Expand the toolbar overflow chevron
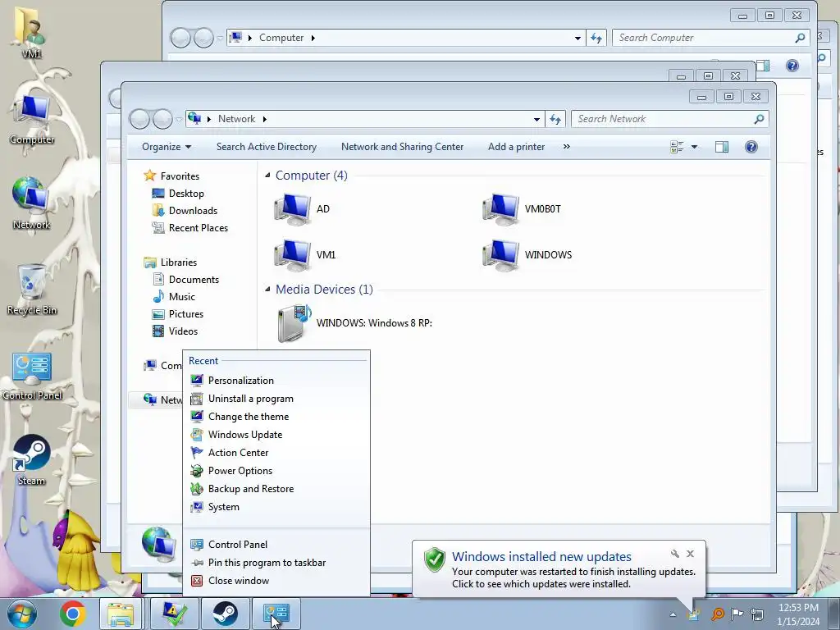This screenshot has width=840, height=630. point(566,147)
